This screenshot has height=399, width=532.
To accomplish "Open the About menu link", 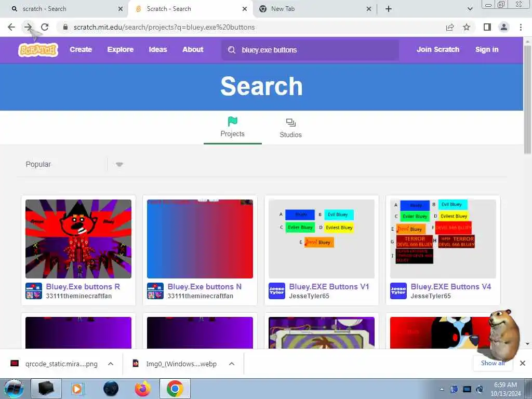I will tap(193, 49).
